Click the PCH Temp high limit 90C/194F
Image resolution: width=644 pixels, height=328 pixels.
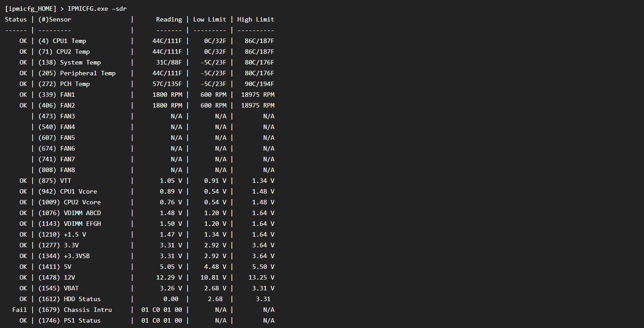[x=259, y=84]
